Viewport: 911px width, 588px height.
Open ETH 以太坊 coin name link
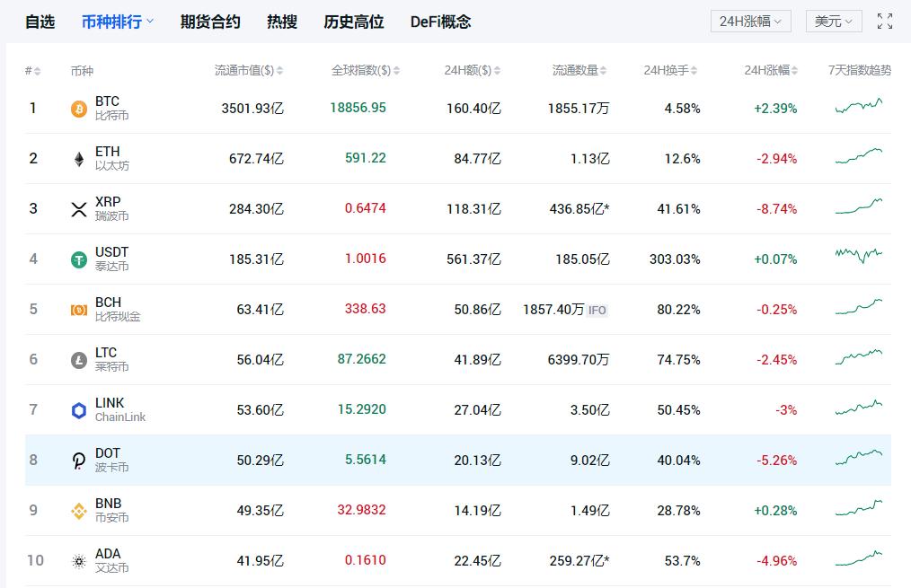111,159
